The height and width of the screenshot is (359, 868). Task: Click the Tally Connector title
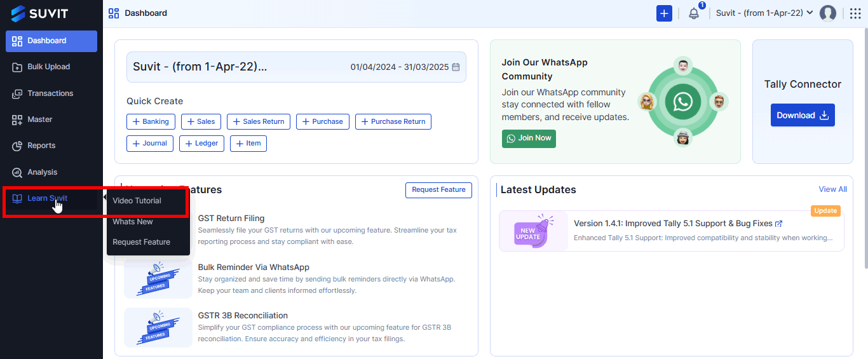click(803, 85)
